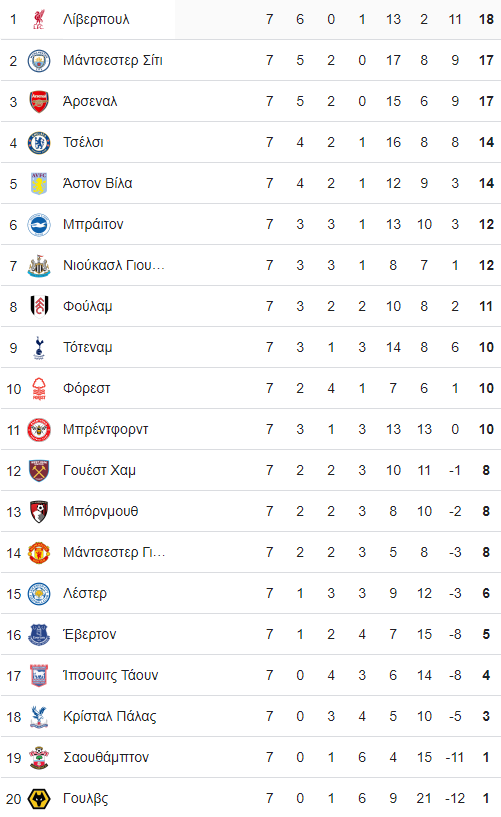Open team name Φούλαμ
501x817 pixels.
point(87,306)
